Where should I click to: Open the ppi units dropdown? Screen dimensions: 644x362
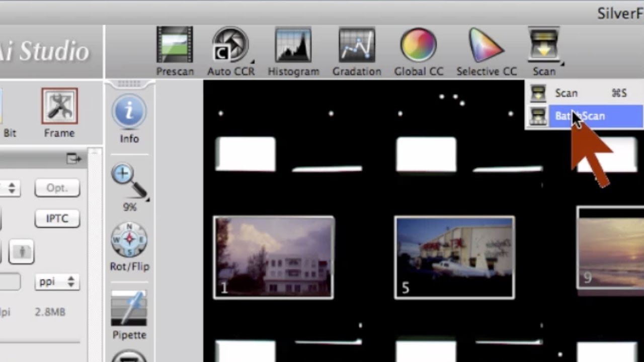pos(57,282)
